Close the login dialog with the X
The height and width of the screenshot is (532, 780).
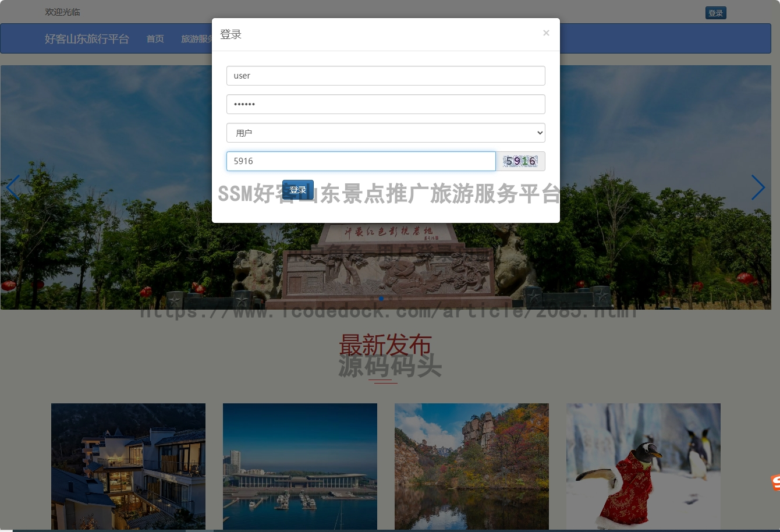pos(546,33)
